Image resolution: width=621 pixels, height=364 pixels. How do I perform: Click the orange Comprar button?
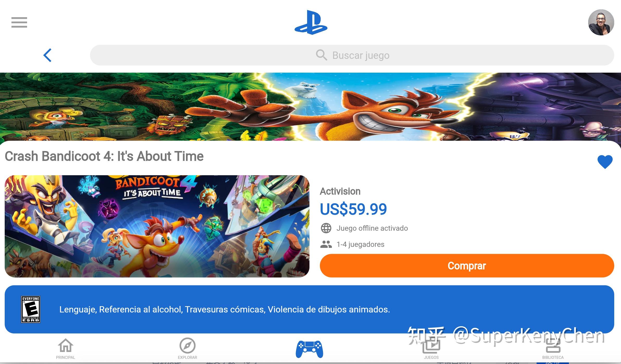[467, 266]
